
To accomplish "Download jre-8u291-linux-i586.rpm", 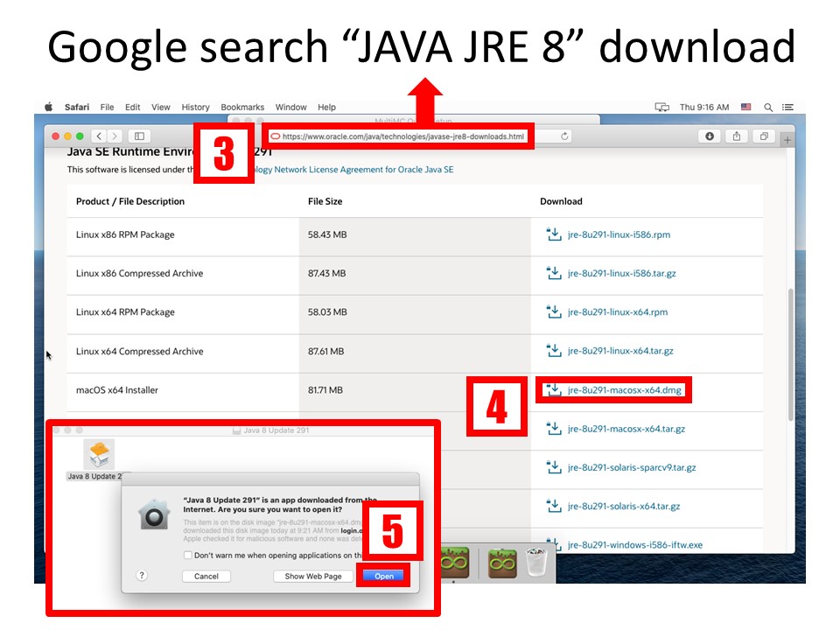I will (619, 234).
